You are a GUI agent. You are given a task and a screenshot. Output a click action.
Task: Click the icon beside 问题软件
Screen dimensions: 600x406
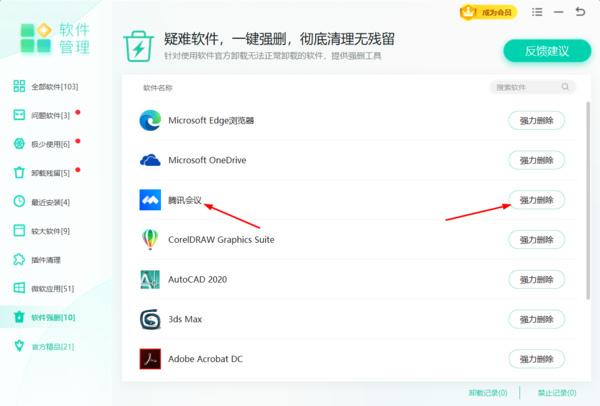(19, 115)
